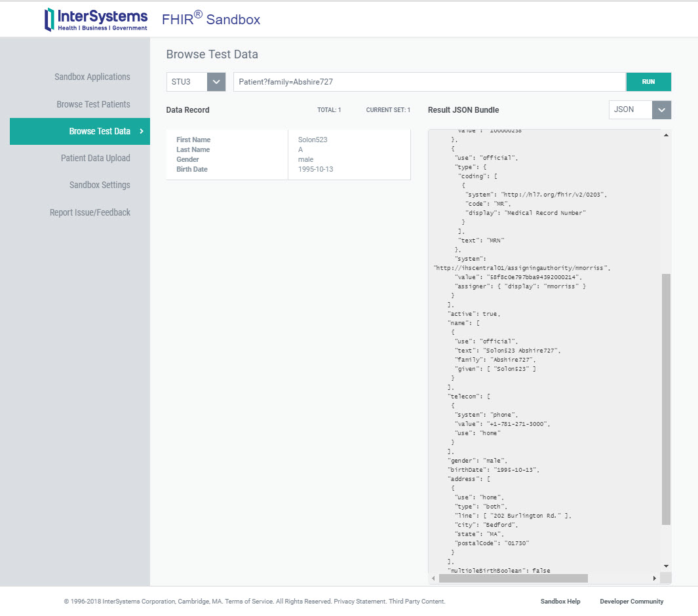Click the "city": "Bedford" JSON line
The height and width of the screenshot is (616, 698).
coord(486,525)
